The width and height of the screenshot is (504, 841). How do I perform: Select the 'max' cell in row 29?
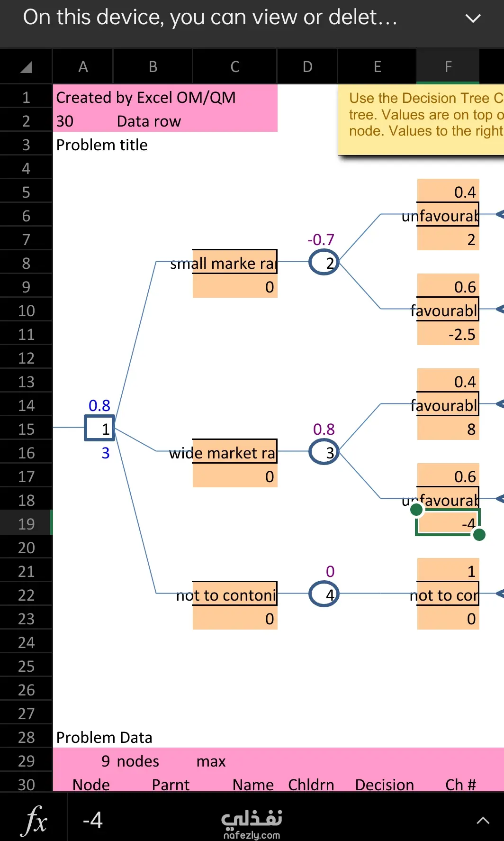pos(211,761)
